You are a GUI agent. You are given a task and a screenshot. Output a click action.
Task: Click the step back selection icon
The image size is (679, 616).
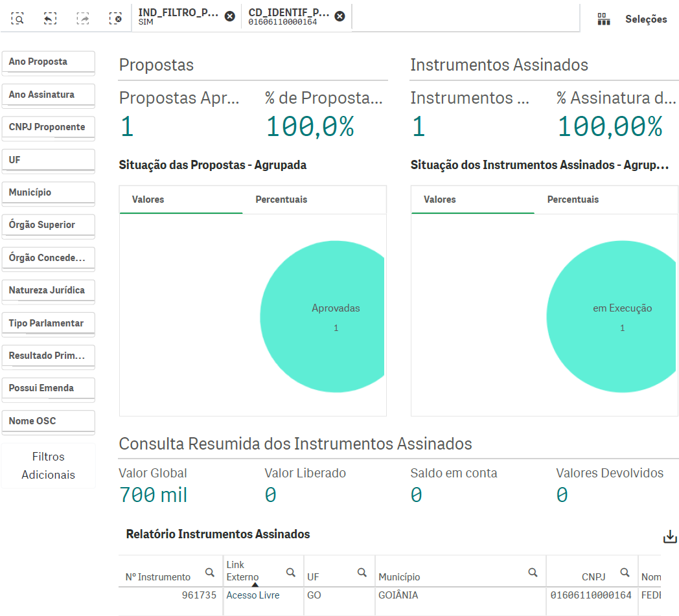pos(51,18)
